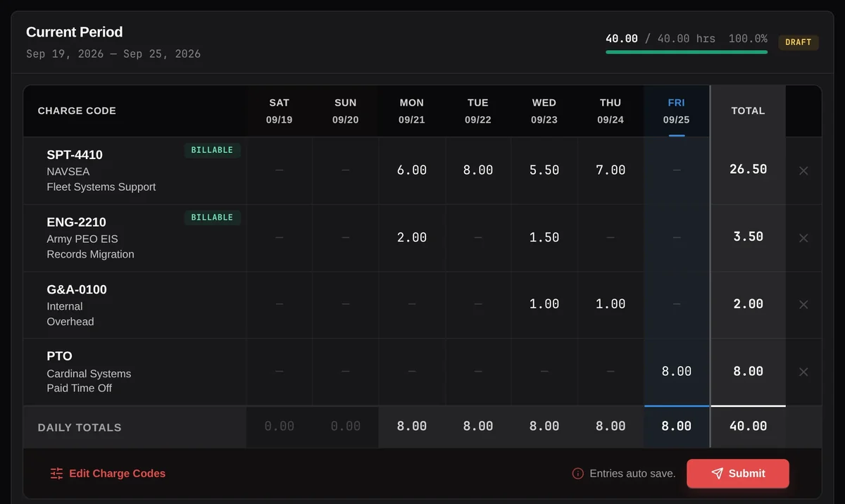Click the Current Period heading
This screenshot has width=845, height=504.
tap(75, 32)
